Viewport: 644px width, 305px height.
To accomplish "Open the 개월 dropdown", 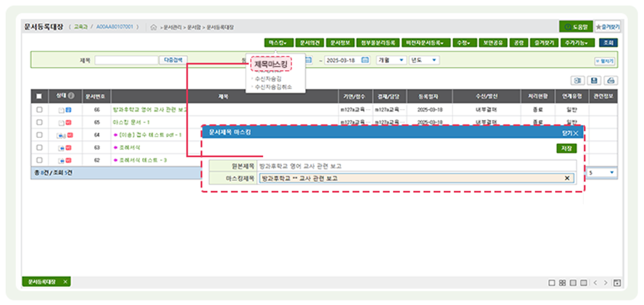I will click(391, 60).
